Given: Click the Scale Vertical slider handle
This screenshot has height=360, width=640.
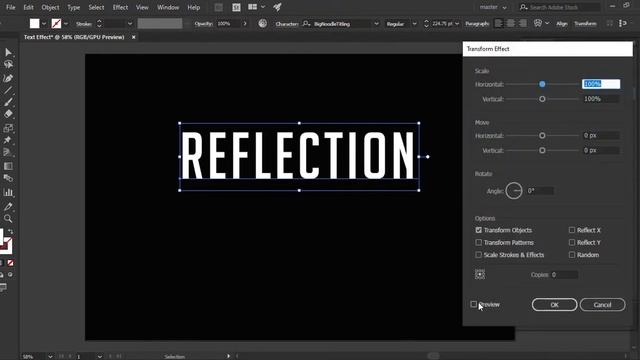Looking at the screenshot, I should coord(542,99).
